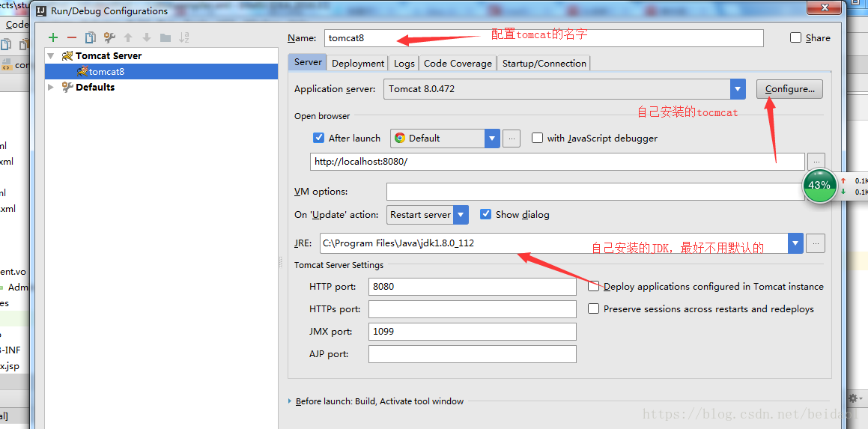
Task: Open Code menu in background IDE window
Action: [x=16, y=25]
